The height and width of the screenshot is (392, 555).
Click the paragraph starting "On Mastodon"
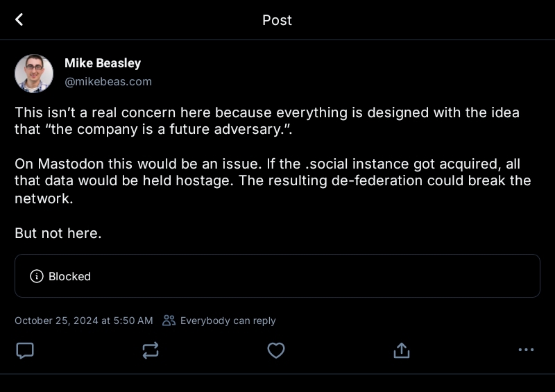click(x=272, y=180)
